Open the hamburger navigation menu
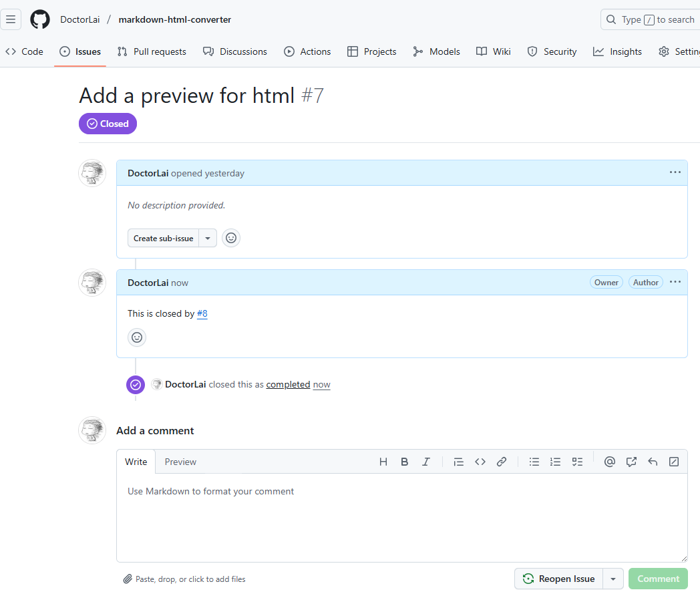The width and height of the screenshot is (700, 614). (10, 19)
